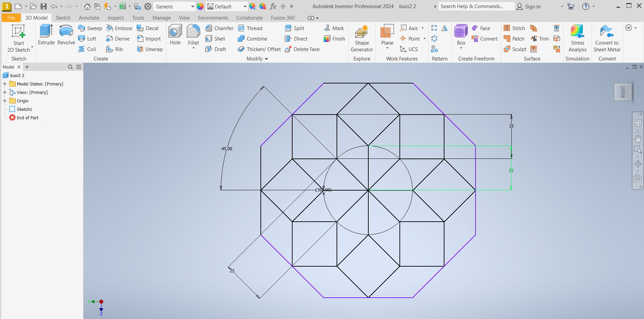Image resolution: width=644 pixels, height=319 pixels.
Task: Open the appearance color wheel
Action: pyautogui.click(x=200, y=6)
